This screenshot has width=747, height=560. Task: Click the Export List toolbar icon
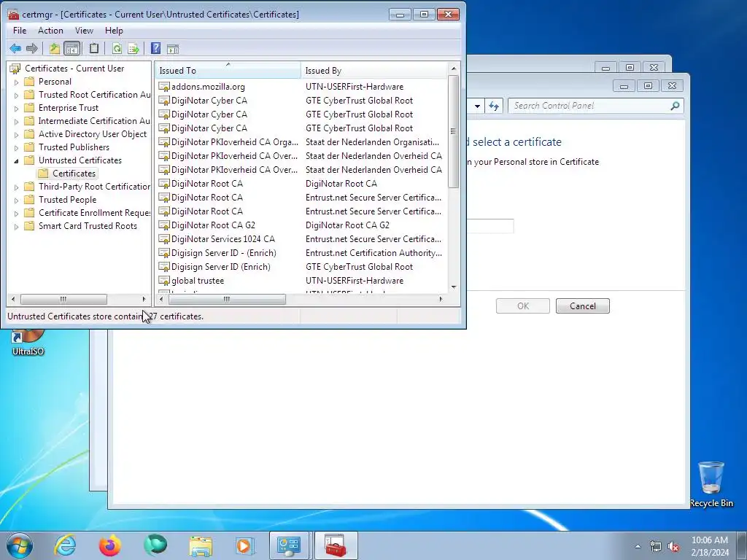point(133,49)
